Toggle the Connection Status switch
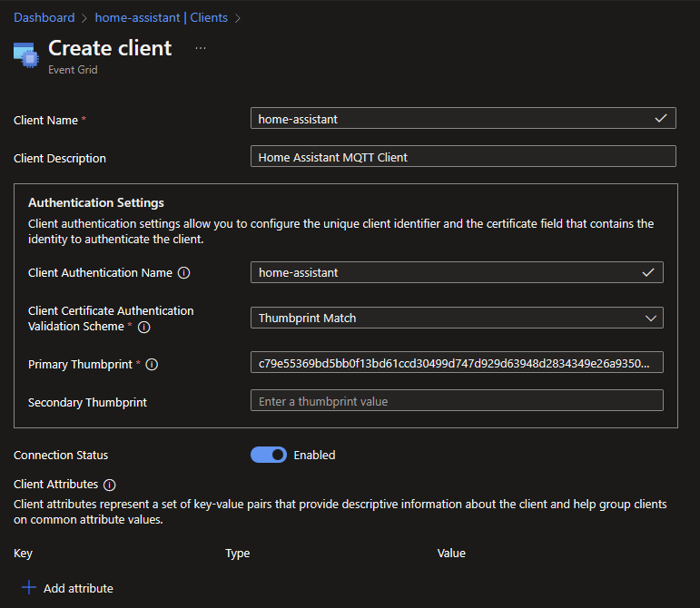The image size is (700, 608). click(x=269, y=455)
